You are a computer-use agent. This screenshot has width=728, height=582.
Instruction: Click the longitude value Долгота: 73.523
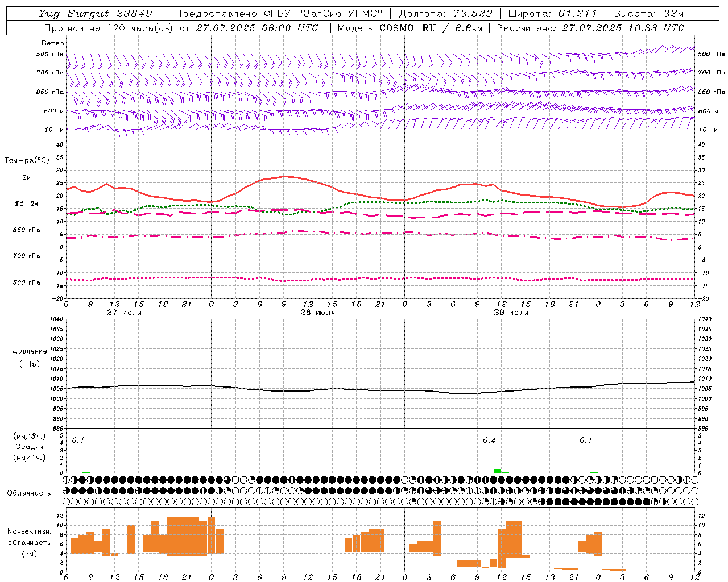point(446,14)
